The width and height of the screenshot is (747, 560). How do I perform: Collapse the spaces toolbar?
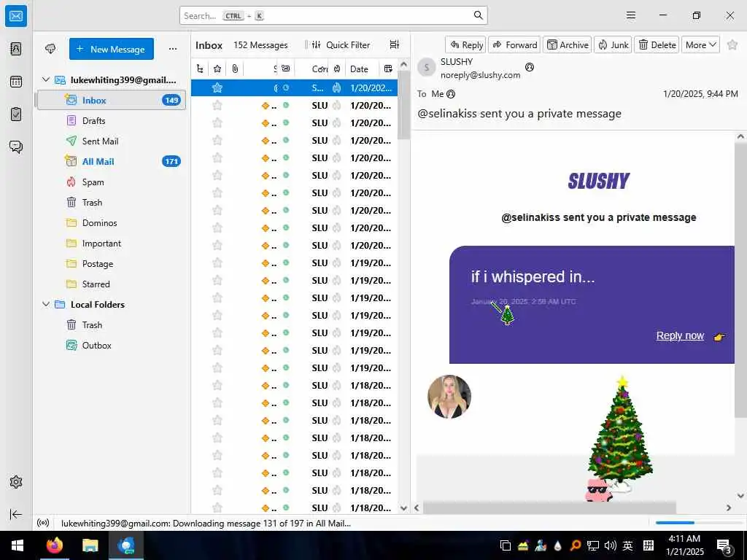(16, 514)
